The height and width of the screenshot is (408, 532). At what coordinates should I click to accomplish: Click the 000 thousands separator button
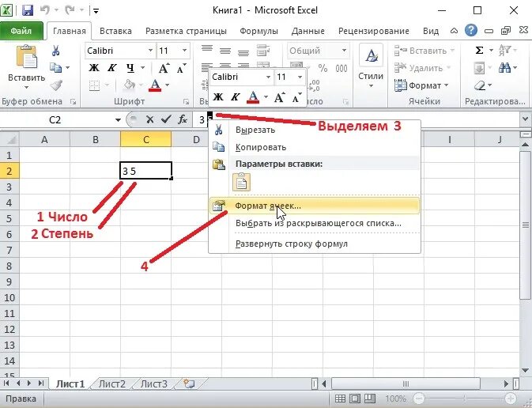tap(341, 68)
